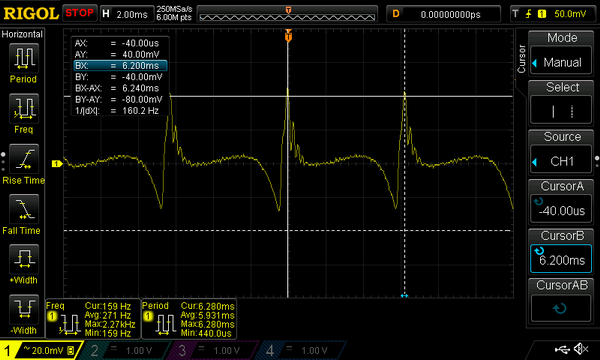
Task: Choose the Fall Time measurement icon
Action: pos(24,209)
